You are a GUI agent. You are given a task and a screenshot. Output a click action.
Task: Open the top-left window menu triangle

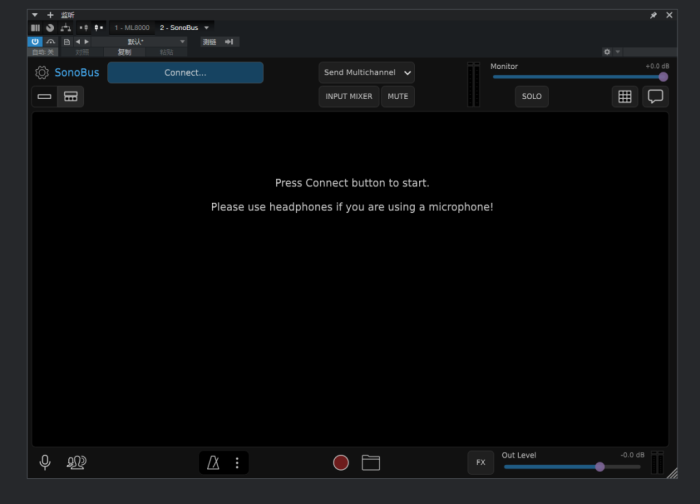35,15
